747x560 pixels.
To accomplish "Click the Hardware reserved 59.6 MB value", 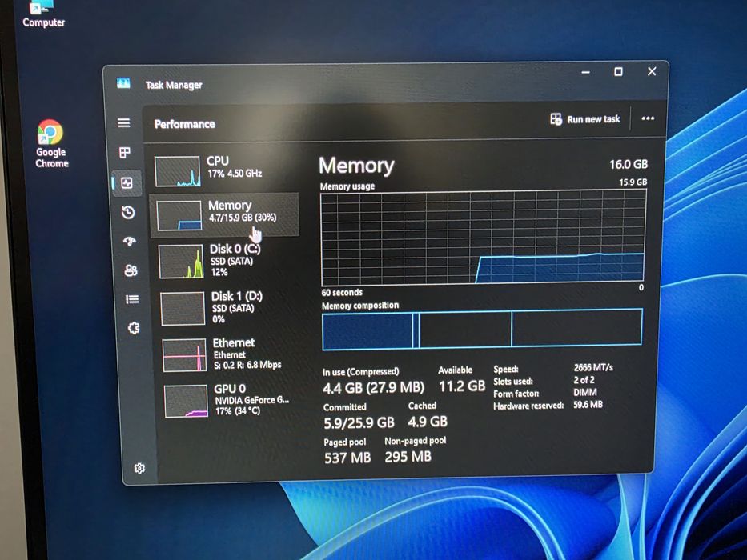I will (588, 405).
